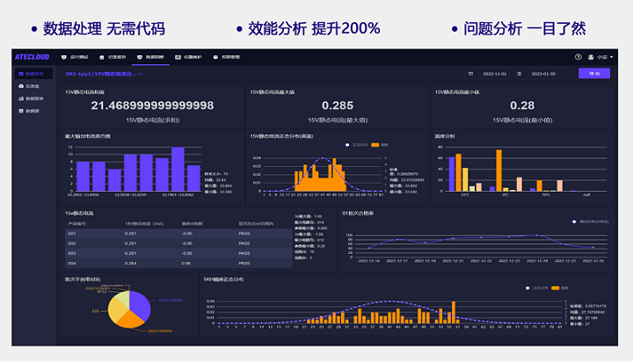Image resolution: width=633 pixels, height=364 pixels.
Task: Open 数据源 in the sidebar
Action: [33, 111]
